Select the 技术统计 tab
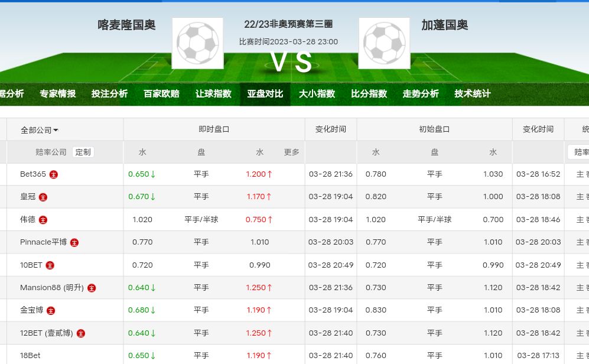The image size is (589, 364). [x=473, y=93]
